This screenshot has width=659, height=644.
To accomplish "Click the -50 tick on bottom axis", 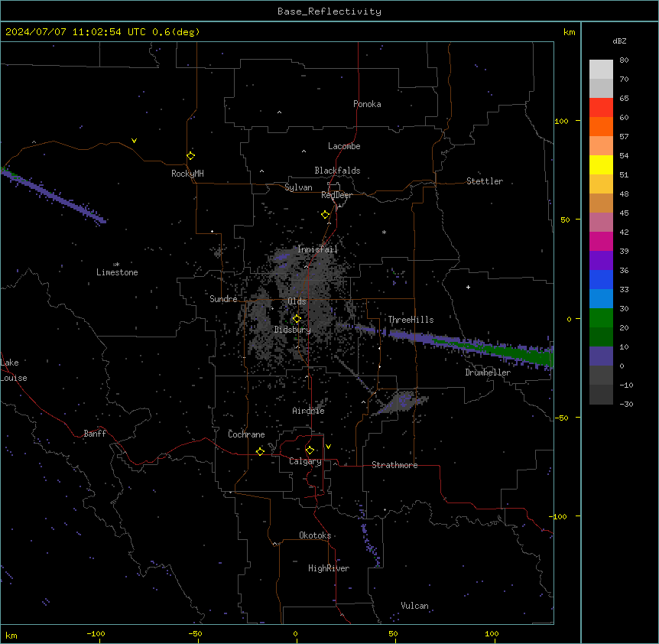I will [x=195, y=633].
